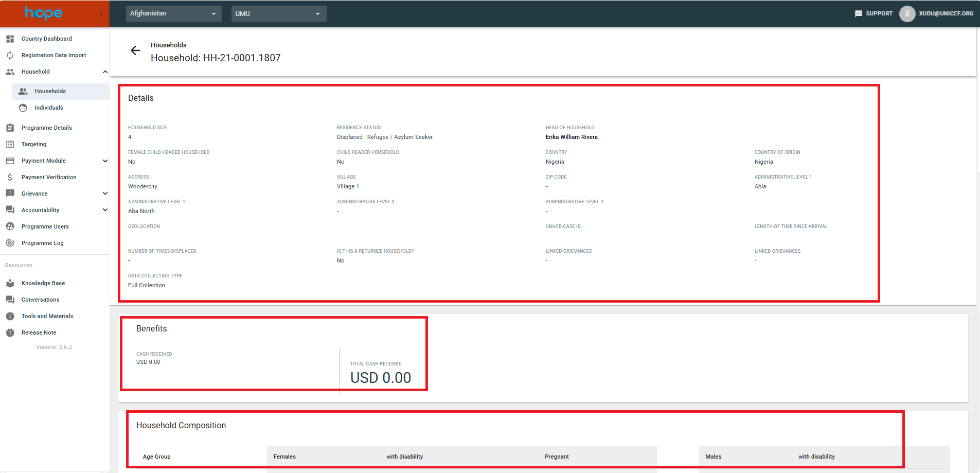Collapse the sidebar using the header chevron

[x=101, y=14]
